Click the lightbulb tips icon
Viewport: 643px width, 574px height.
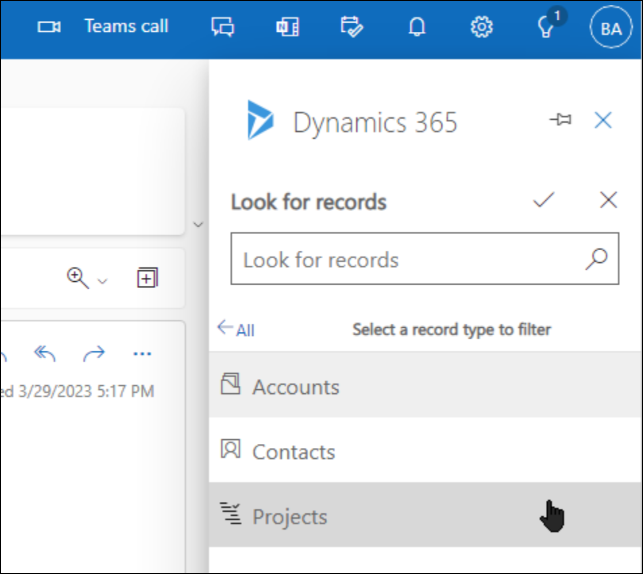point(546,27)
